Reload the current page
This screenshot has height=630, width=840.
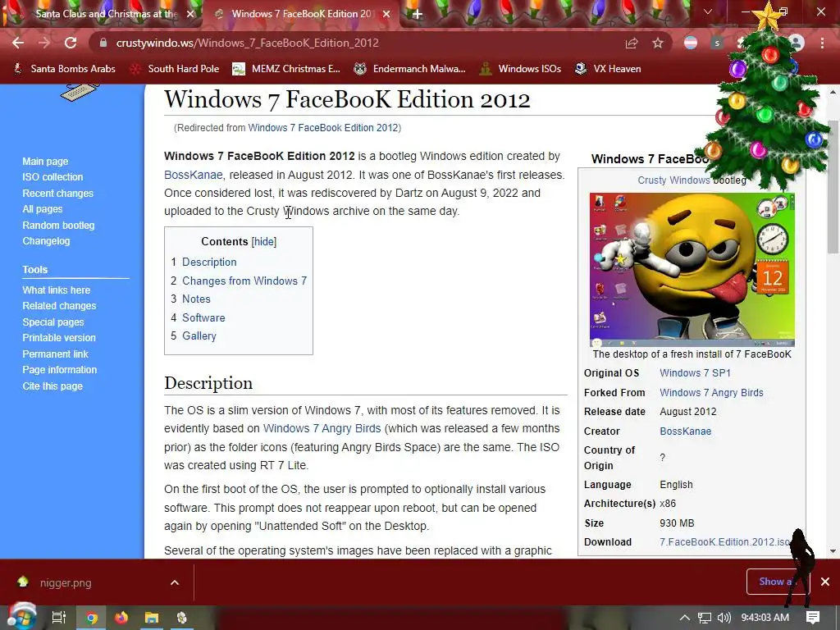coord(71,43)
